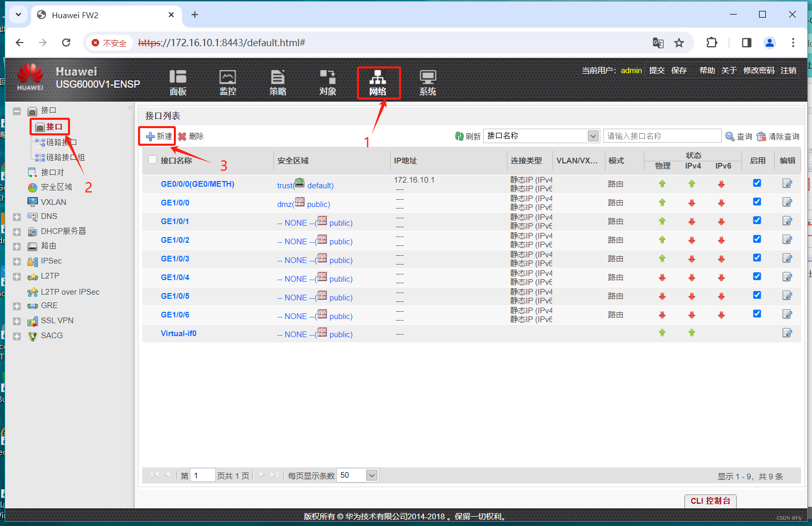Open the 接口名称 search-type dropdown
The image size is (812, 526).
click(541, 136)
